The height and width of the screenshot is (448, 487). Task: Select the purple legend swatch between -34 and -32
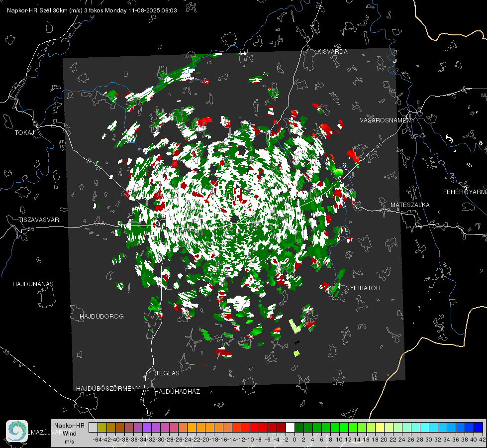tap(147, 428)
